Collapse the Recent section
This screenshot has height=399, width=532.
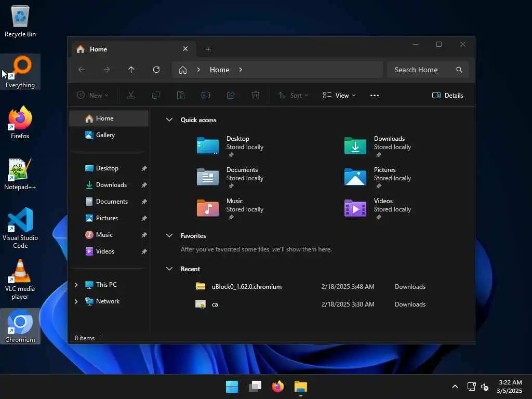(x=169, y=269)
